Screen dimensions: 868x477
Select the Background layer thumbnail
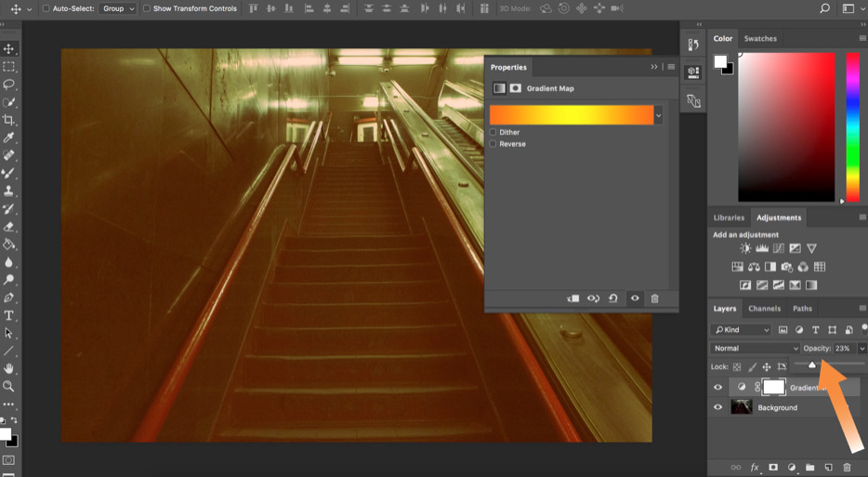[x=742, y=407]
